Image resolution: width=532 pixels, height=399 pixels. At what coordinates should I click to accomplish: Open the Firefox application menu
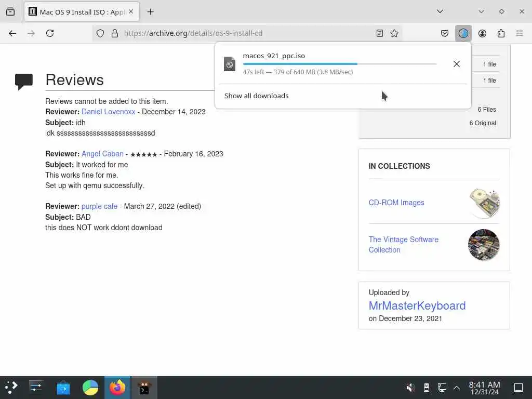point(520,33)
